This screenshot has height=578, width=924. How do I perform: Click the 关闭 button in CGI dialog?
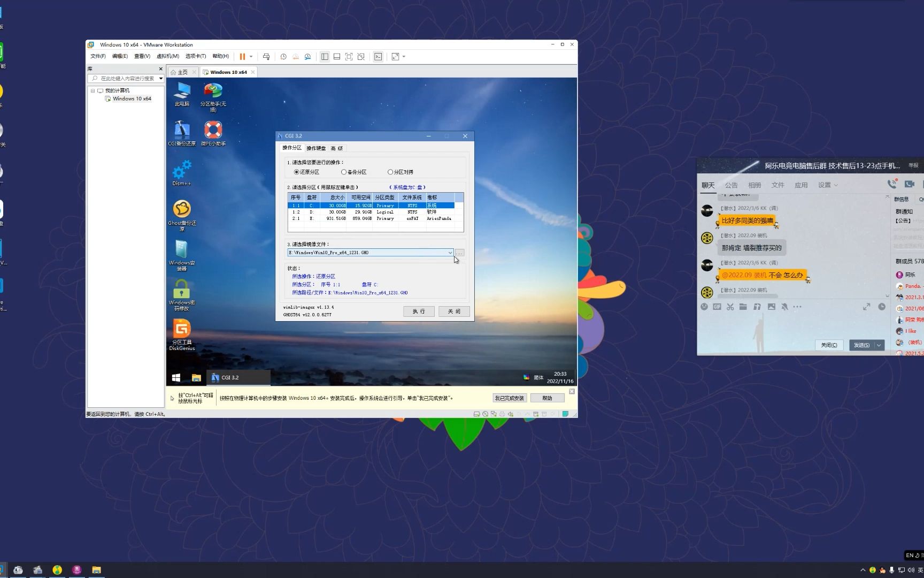pos(454,311)
